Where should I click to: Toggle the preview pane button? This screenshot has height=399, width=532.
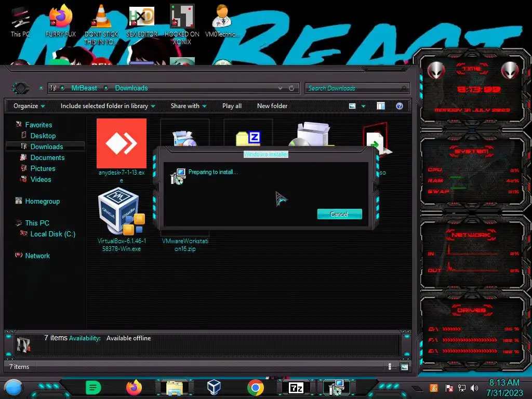(x=381, y=106)
